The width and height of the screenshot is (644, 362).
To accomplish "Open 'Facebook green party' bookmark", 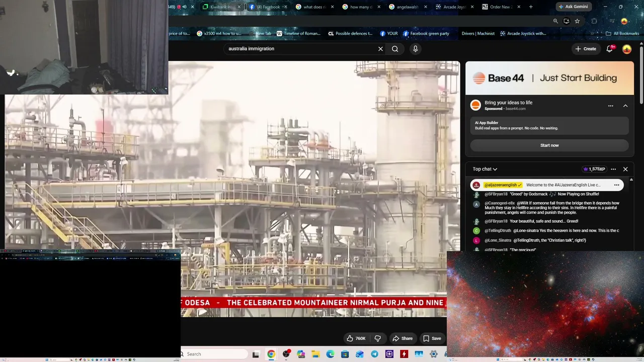I will 426,34.
